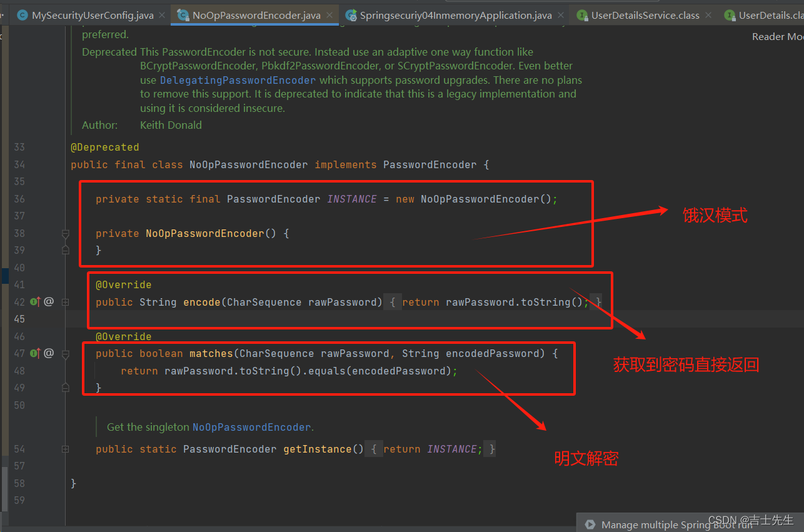Close the NoOpPasswordEncoder.java tab
Viewport: 804px width, 532px height.
[x=331, y=16]
